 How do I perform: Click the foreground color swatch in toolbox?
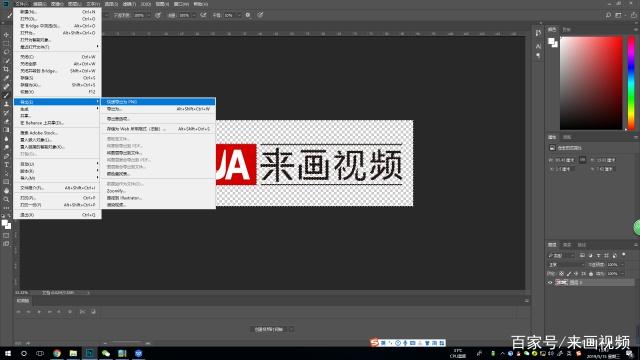pyautogui.click(x=4, y=223)
